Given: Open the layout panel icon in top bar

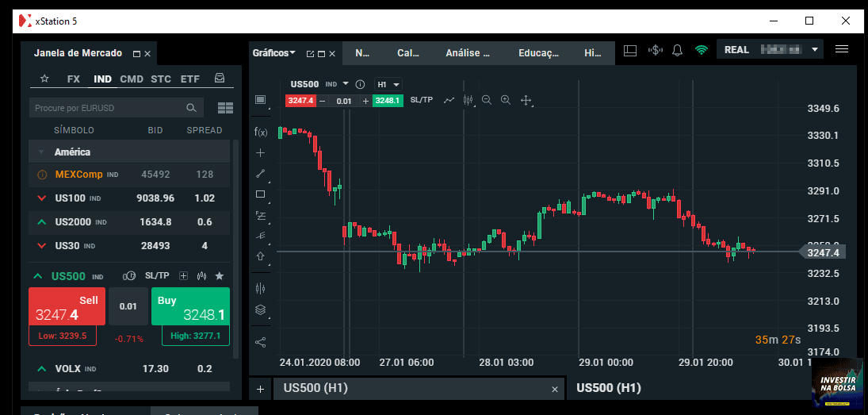Looking at the screenshot, I should click(630, 50).
